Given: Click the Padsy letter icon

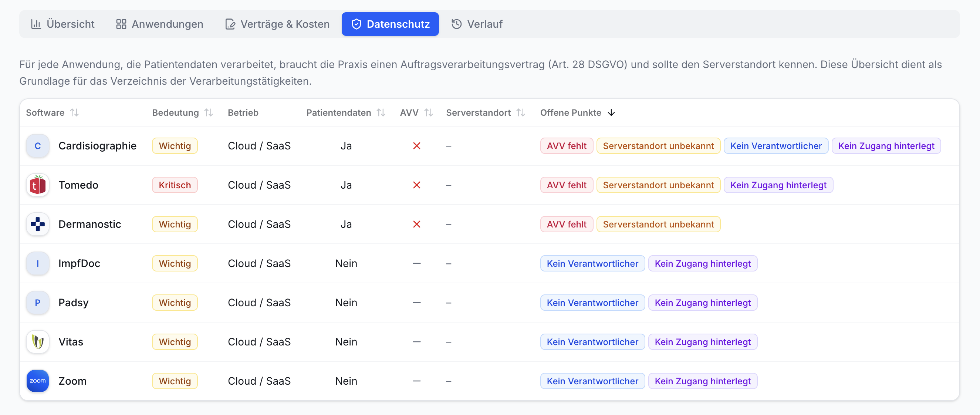Looking at the screenshot, I should click(x=38, y=303).
